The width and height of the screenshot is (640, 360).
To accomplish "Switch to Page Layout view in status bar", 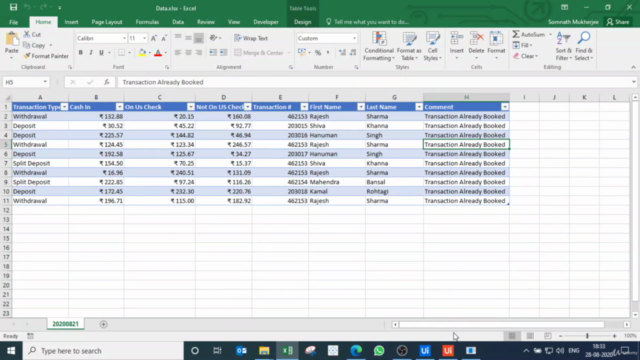I will 530,336.
